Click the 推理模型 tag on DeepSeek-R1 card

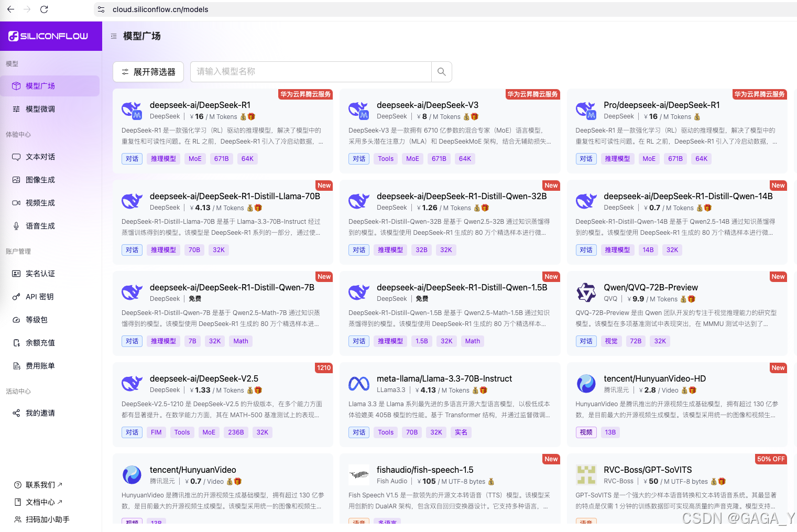163,159
